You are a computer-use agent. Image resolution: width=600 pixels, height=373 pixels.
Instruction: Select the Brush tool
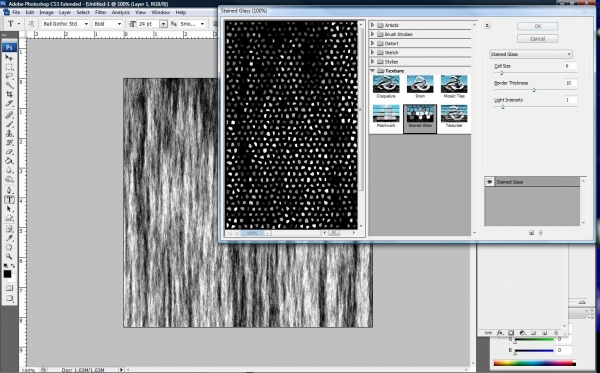tap(9, 124)
